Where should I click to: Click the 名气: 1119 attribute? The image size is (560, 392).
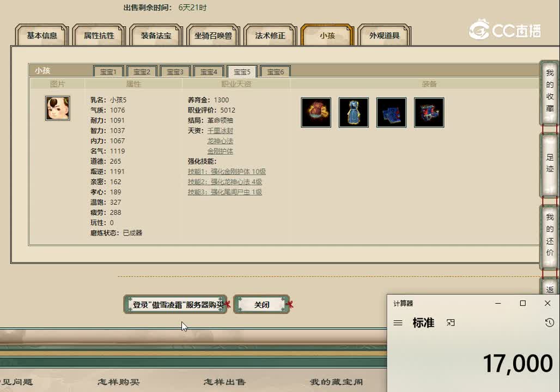click(x=107, y=151)
